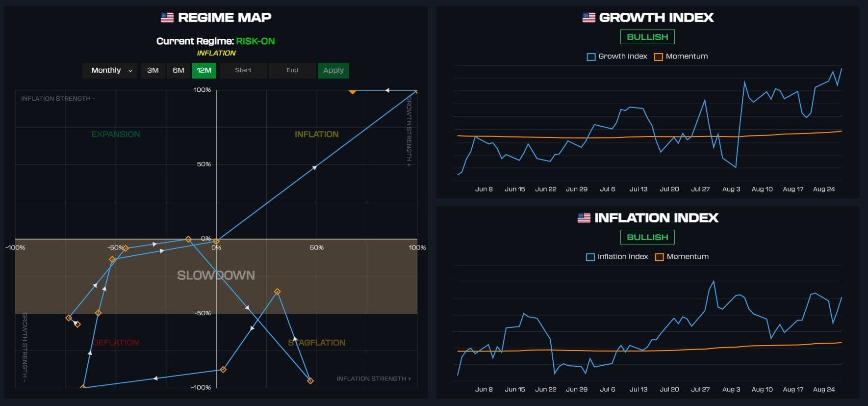Open the Monthly frequency dropdown

click(x=110, y=71)
